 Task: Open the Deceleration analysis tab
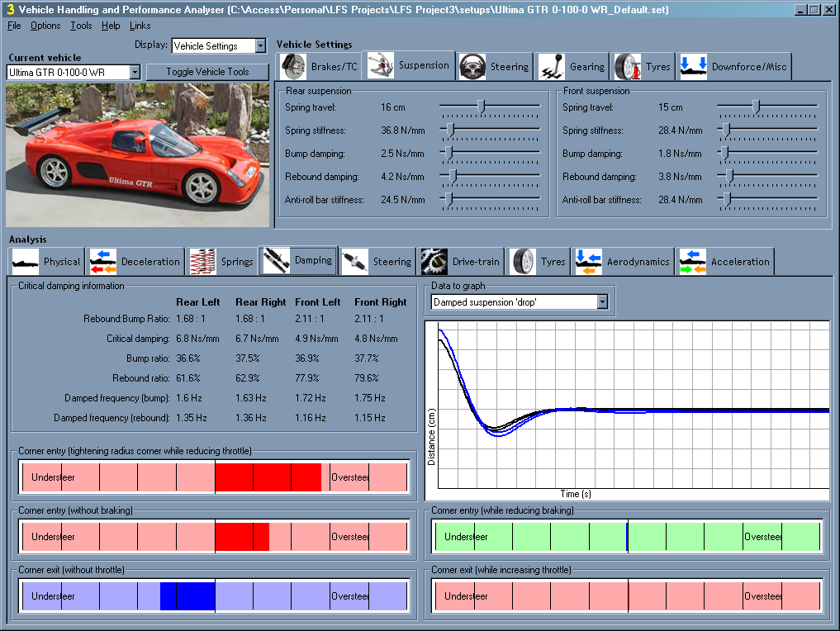click(x=135, y=261)
